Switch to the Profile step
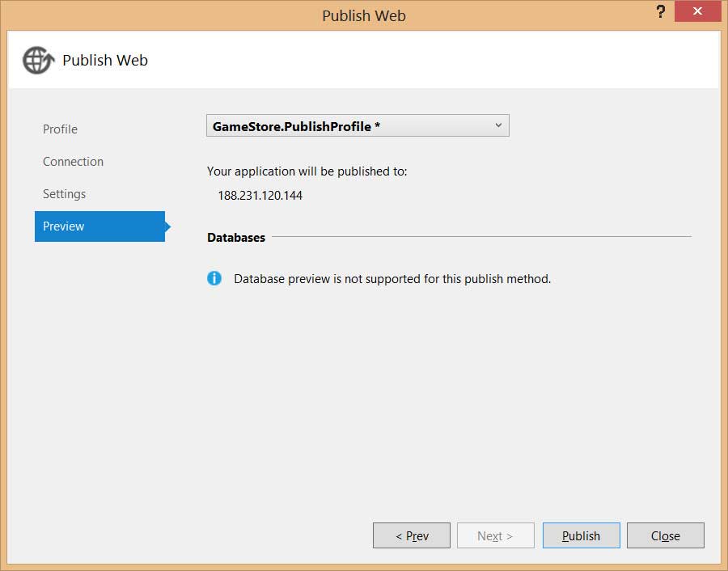The height and width of the screenshot is (571, 728). point(60,129)
